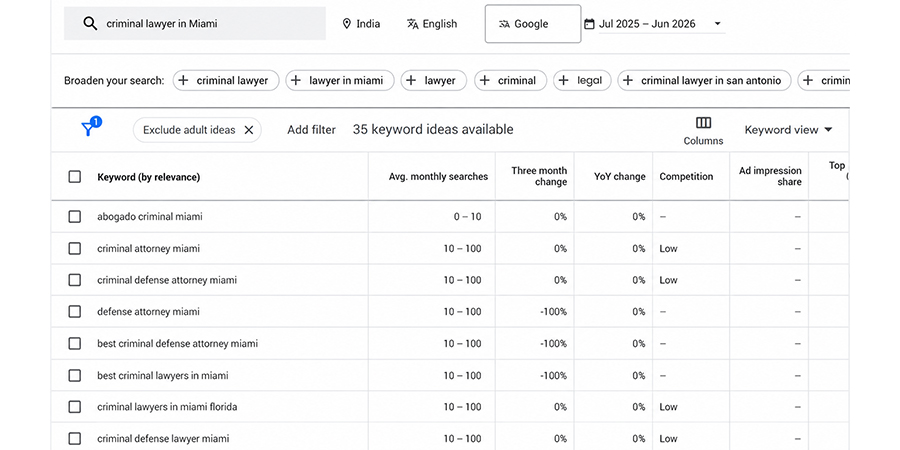
Task: Check the abogado criminal miami row
Action: 75,216
